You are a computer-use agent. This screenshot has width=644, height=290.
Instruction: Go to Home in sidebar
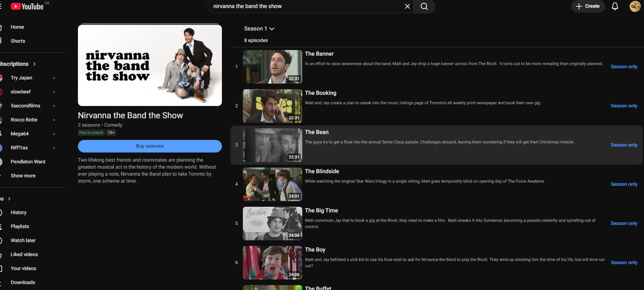[x=17, y=27]
